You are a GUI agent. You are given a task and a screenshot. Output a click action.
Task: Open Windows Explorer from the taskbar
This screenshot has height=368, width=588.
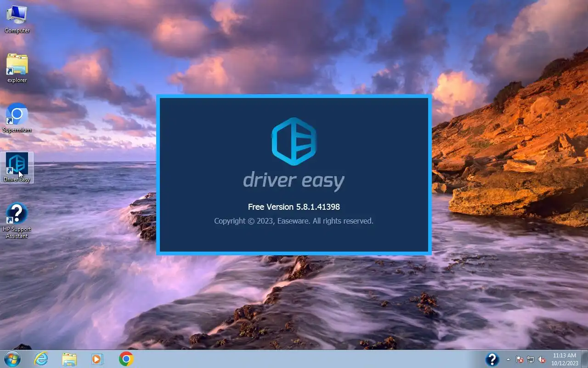pos(69,359)
